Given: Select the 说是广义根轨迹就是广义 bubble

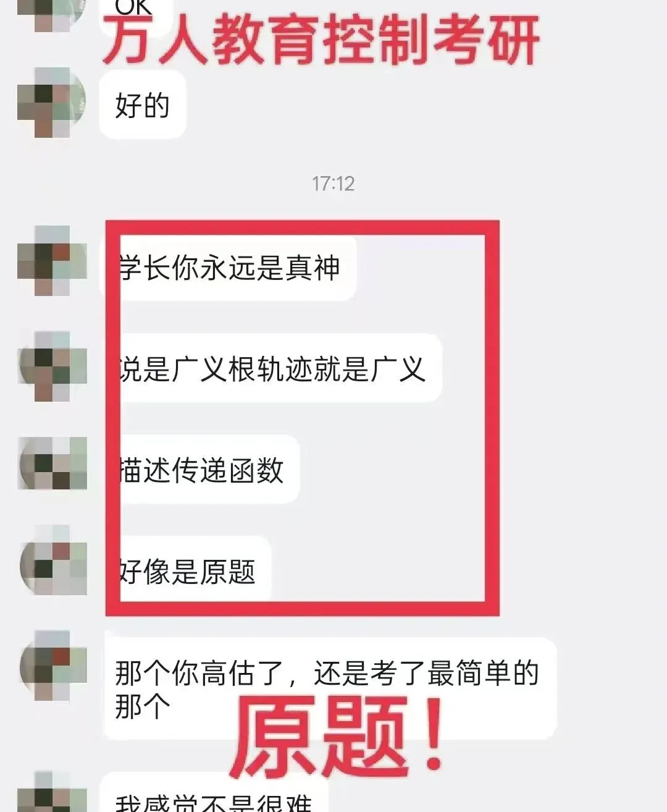Looking at the screenshot, I should pos(271,368).
